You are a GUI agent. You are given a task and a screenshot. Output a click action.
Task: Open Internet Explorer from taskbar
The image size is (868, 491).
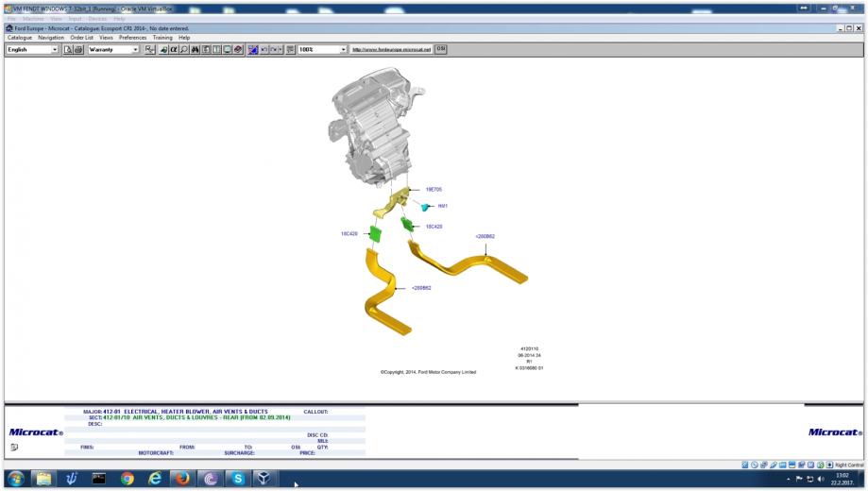[x=155, y=479]
